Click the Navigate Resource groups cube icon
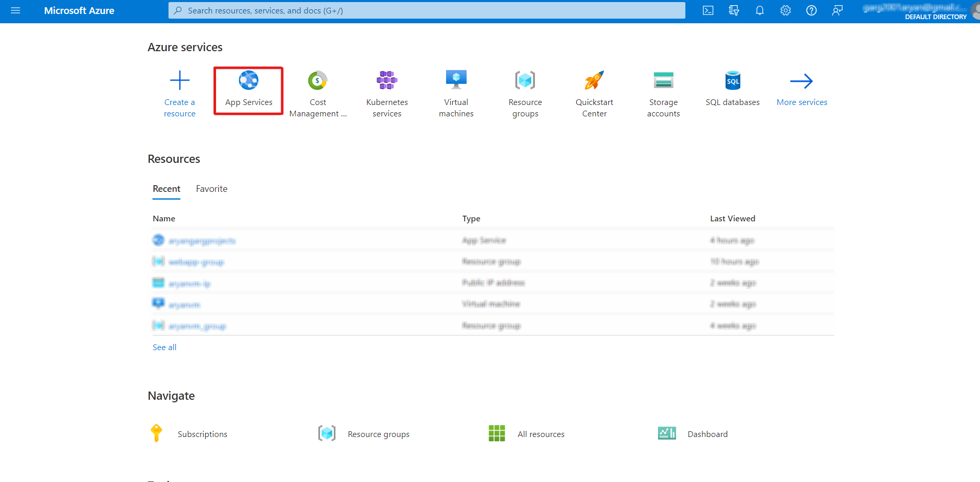The width and height of the screenshot is (980, 482). click(327, 433)
